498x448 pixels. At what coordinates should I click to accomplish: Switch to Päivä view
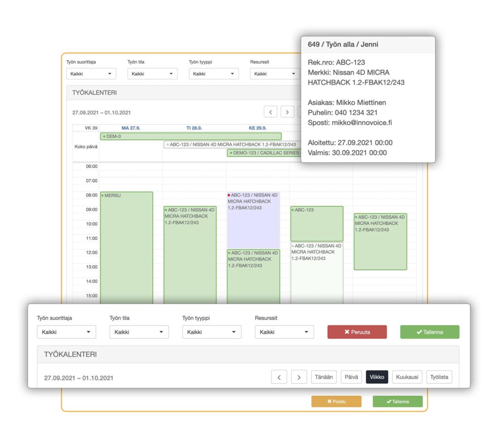351,377
